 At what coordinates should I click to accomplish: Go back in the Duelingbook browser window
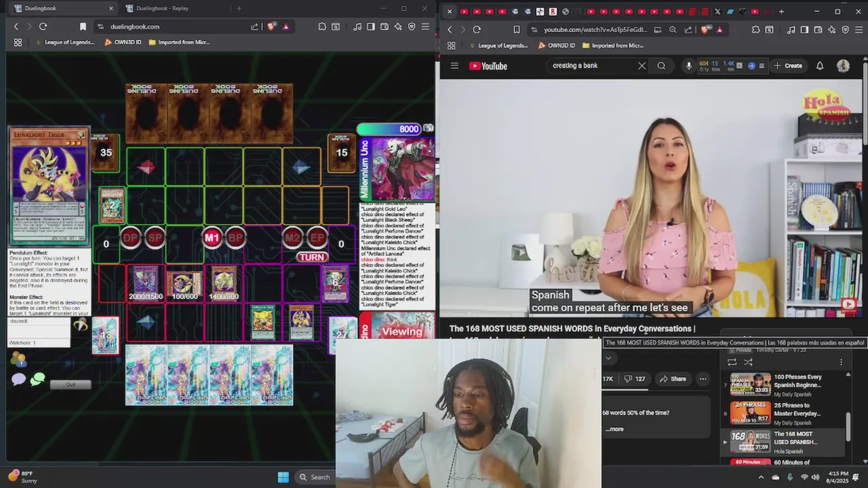[x=16, y=26]
